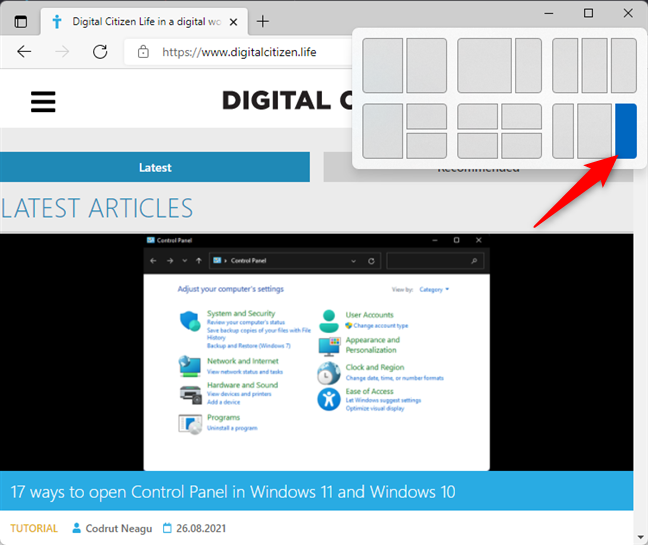Snap window to right half zone
Screen dimensions: 648x545
tap(426, 66)
